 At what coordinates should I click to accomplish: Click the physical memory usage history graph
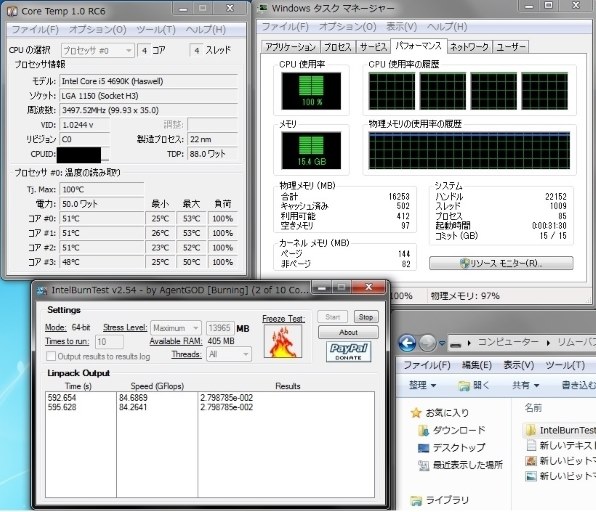469,151
